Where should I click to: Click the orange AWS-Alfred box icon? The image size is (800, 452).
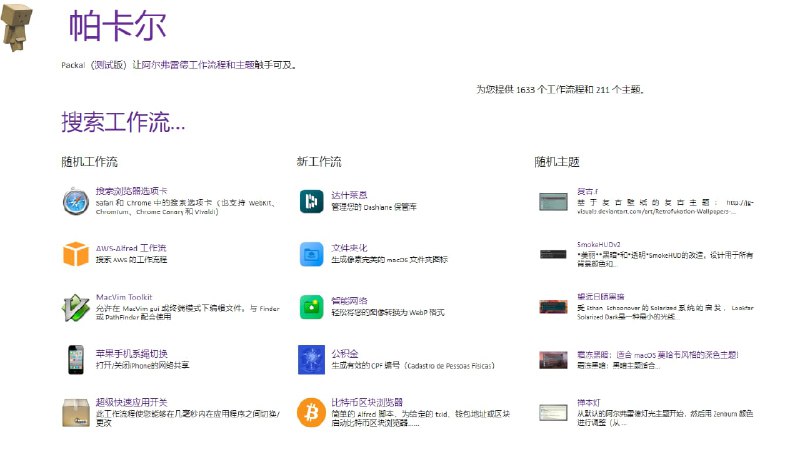pos(76,254)
